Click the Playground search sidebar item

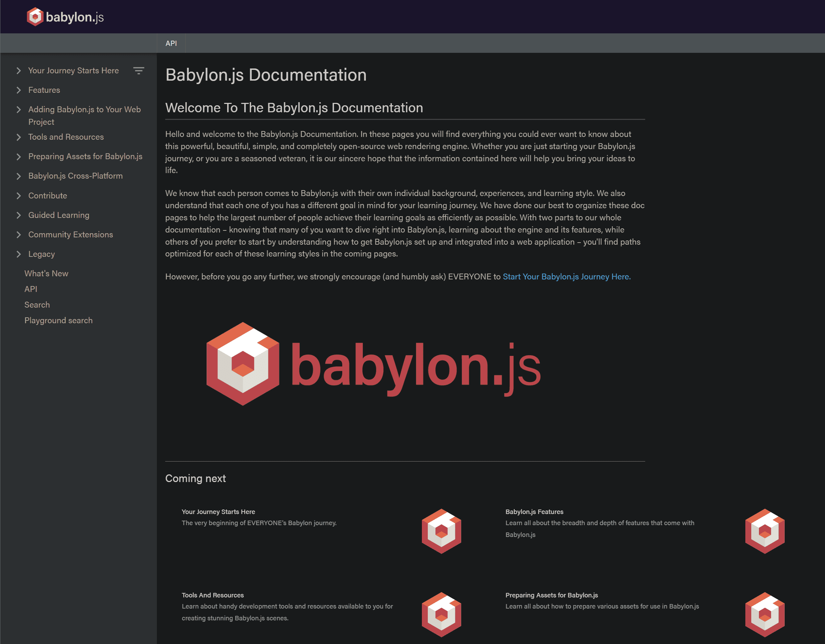point(59,320)
